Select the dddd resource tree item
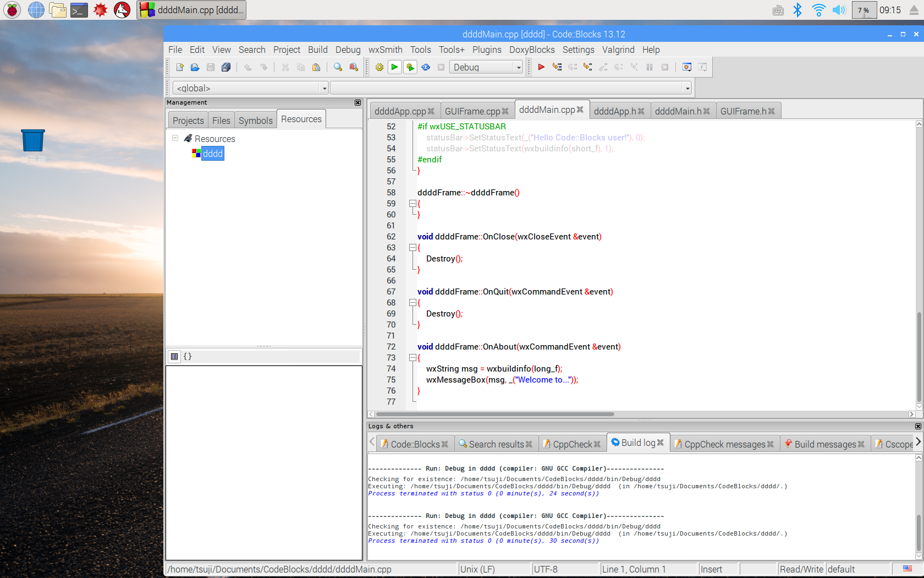The height and width of the screenshot is (578, 924). [x=213, y=154]
